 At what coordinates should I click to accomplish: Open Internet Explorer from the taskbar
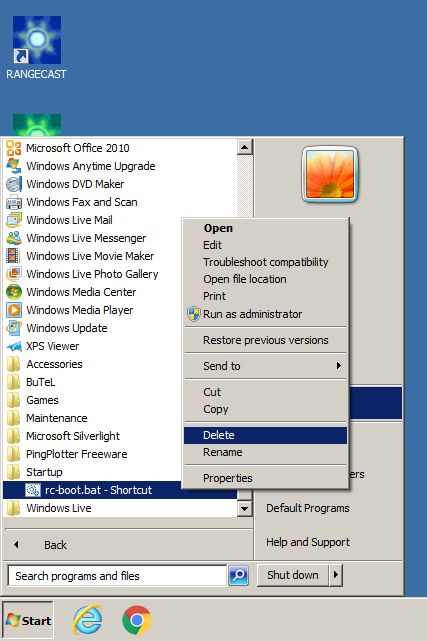pyautogui.click(x=87, y=620)
